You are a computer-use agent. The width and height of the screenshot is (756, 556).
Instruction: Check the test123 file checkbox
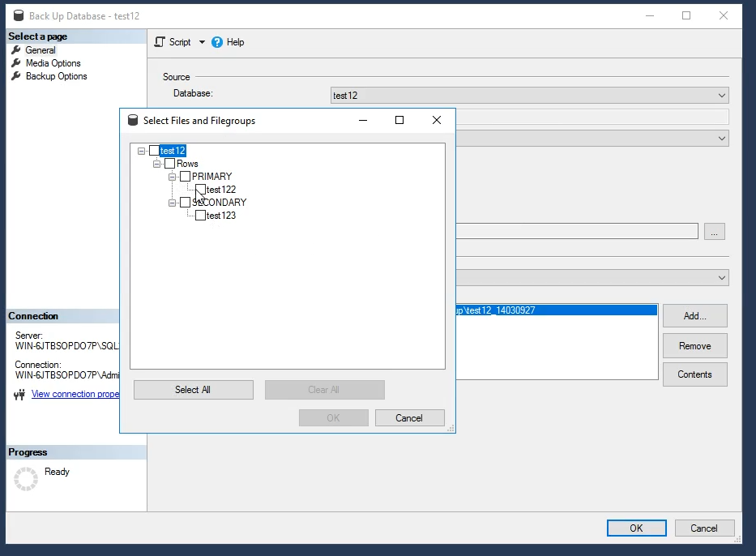201,216
